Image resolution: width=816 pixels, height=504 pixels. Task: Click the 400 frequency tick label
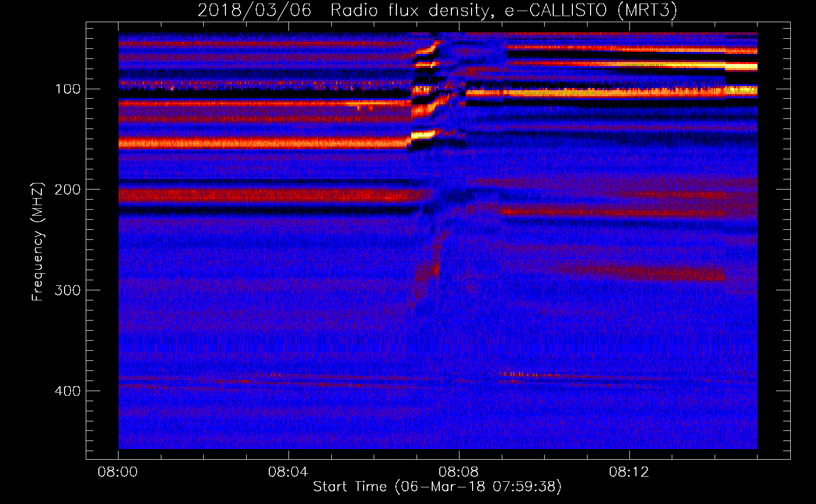point(68,391)
